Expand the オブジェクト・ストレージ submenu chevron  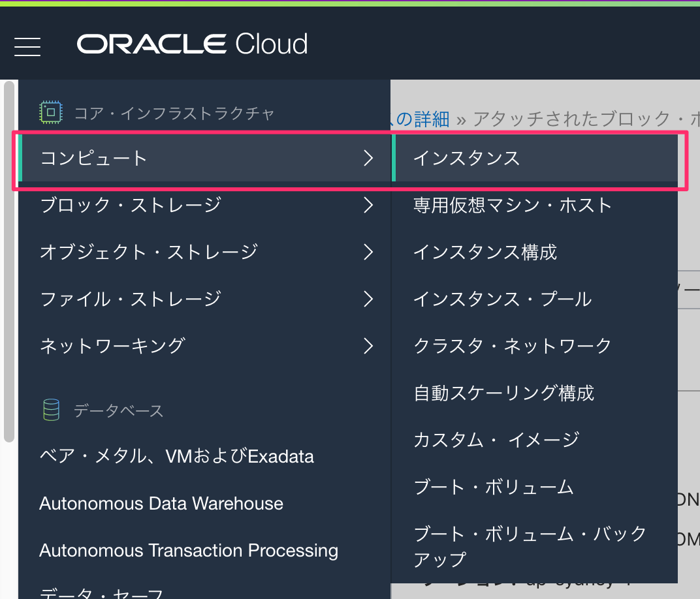click(369, 252)
